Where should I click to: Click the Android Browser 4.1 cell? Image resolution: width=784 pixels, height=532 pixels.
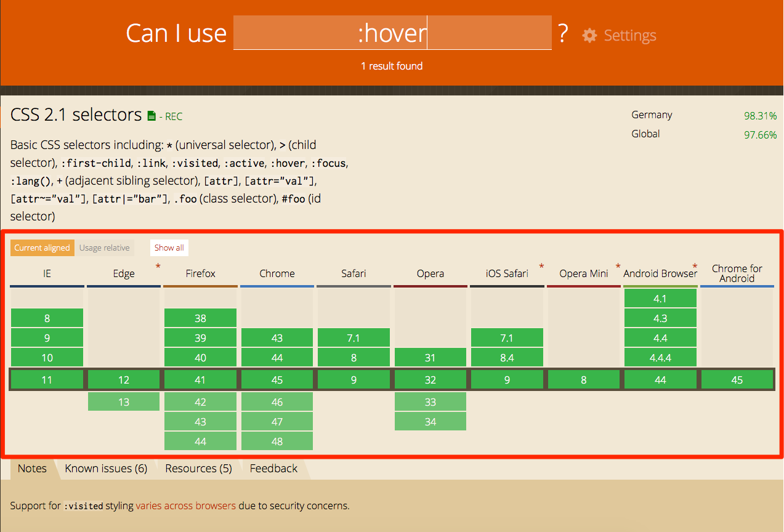point(660,299)
